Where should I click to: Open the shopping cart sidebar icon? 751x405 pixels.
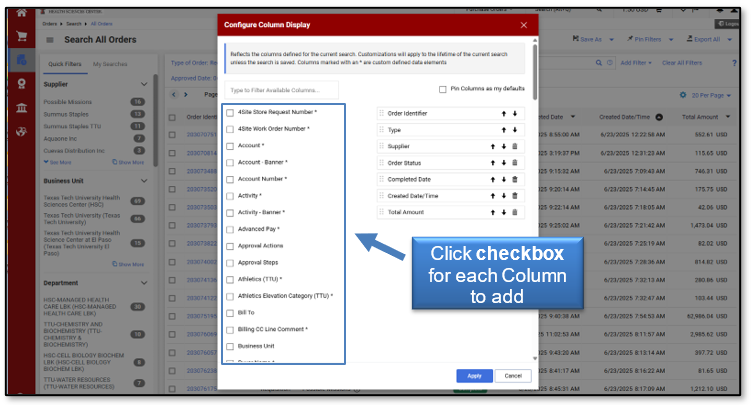(22, 36)
